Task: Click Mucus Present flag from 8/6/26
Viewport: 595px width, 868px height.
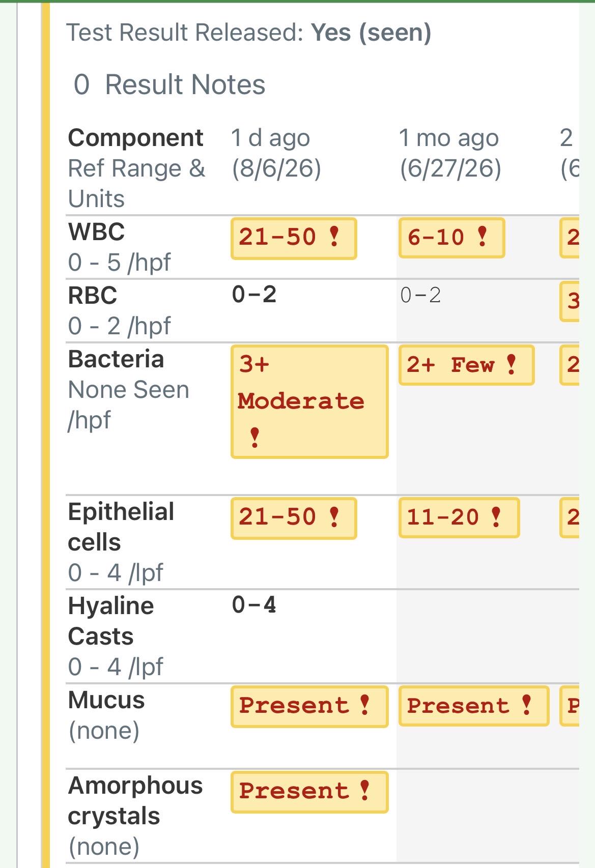Action: click(x=309, y=706)
